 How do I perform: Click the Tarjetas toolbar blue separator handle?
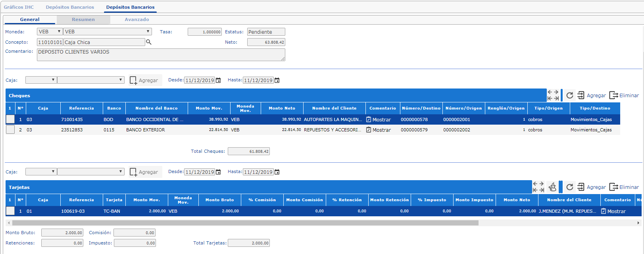[560, 187]
